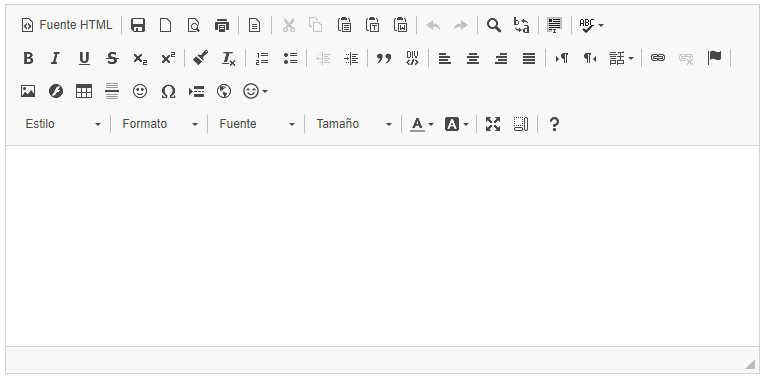Viewport: 770px width, 381px height.
Task: Insert special character Omega icon
Action: (x=168, y=91)
